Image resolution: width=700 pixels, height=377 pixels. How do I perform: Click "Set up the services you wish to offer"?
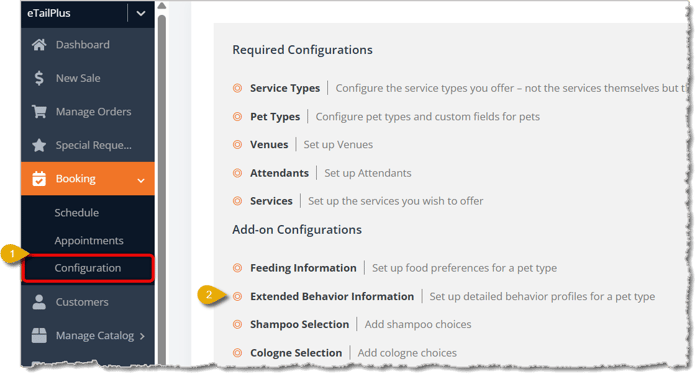(x=396, y=201)
